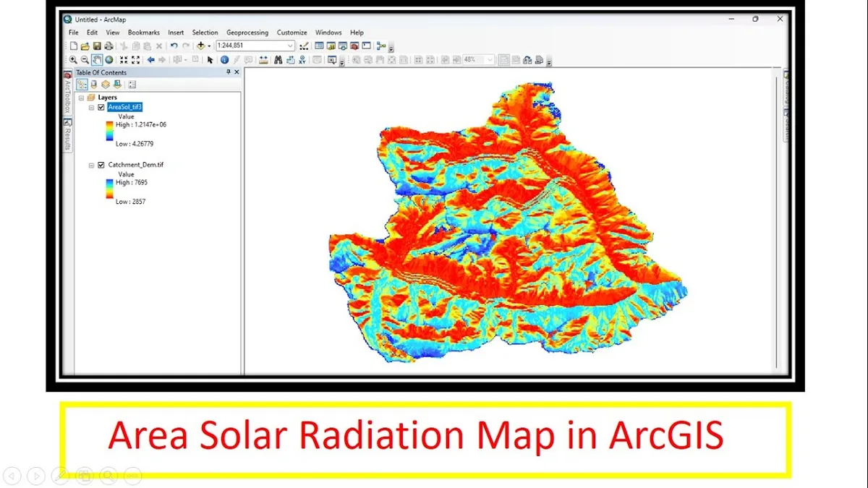Click Fixed Zoom In icon
The image size is (868, 488).
point(124,59)
